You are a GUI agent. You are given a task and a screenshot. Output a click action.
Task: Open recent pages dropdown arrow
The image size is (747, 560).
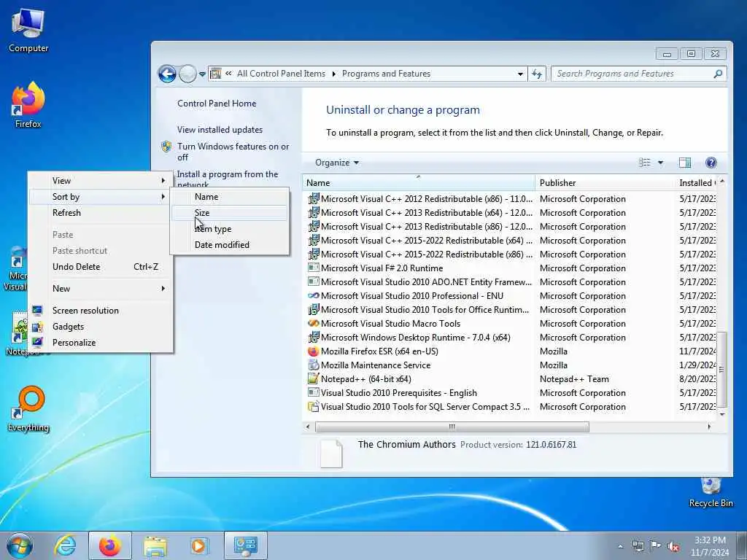(202, 74)
